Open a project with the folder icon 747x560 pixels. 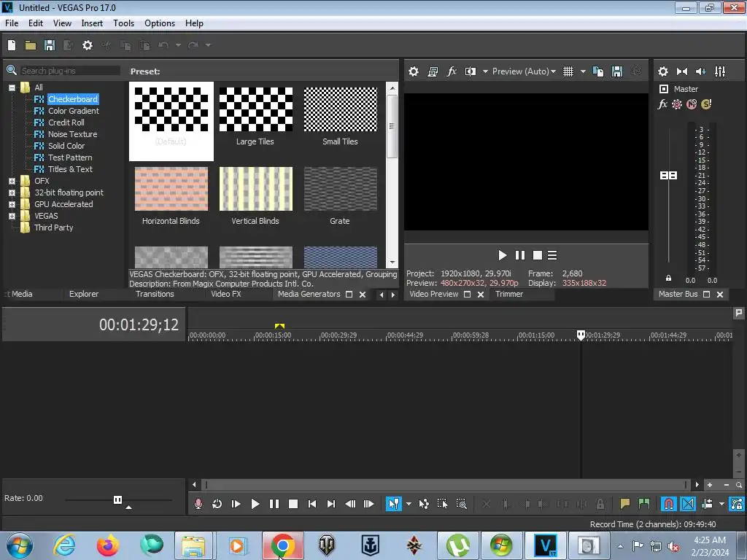click(x=31, y=45)
